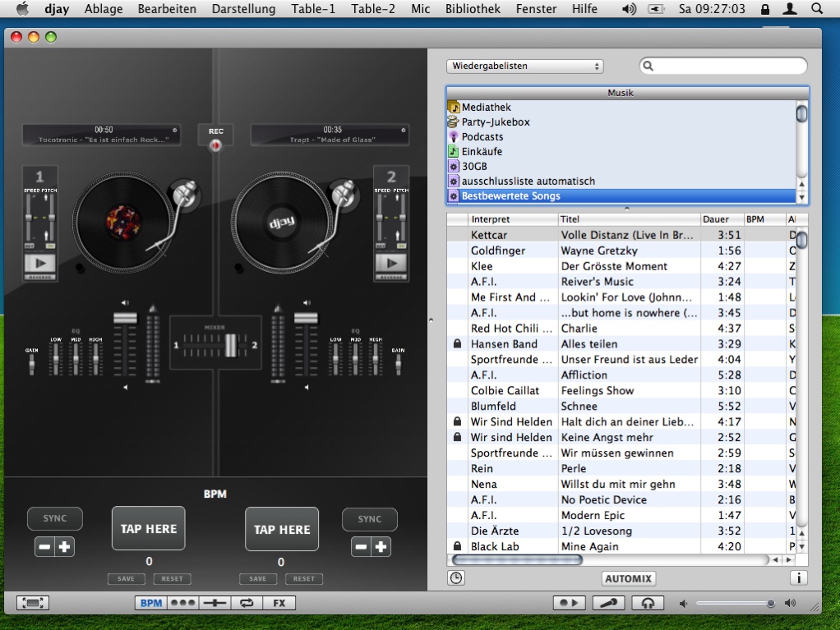Click the AUTOMIX button
Screen dimensions: 840x630
point(629,578)
